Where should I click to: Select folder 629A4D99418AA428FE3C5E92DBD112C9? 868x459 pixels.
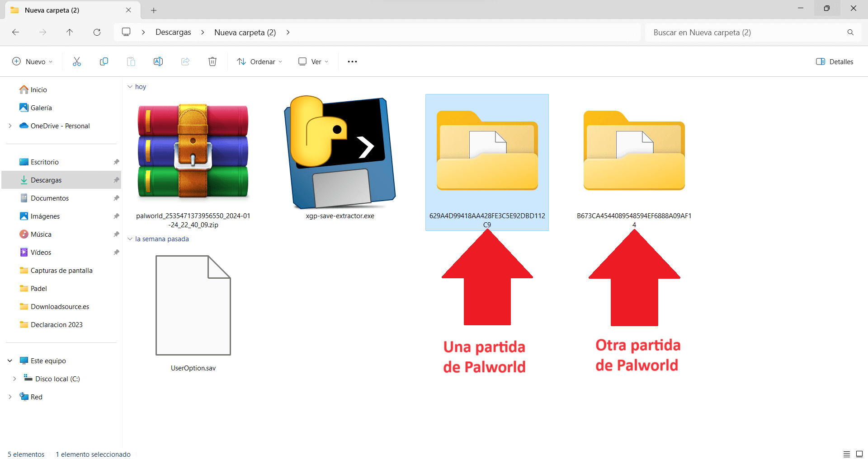[x=487, y=162]
